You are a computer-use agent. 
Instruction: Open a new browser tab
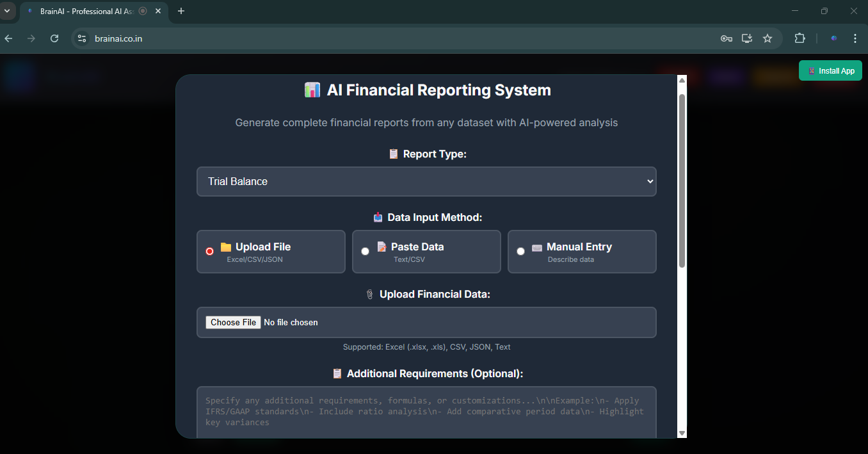pyautogui.click(x=181, y=11)
